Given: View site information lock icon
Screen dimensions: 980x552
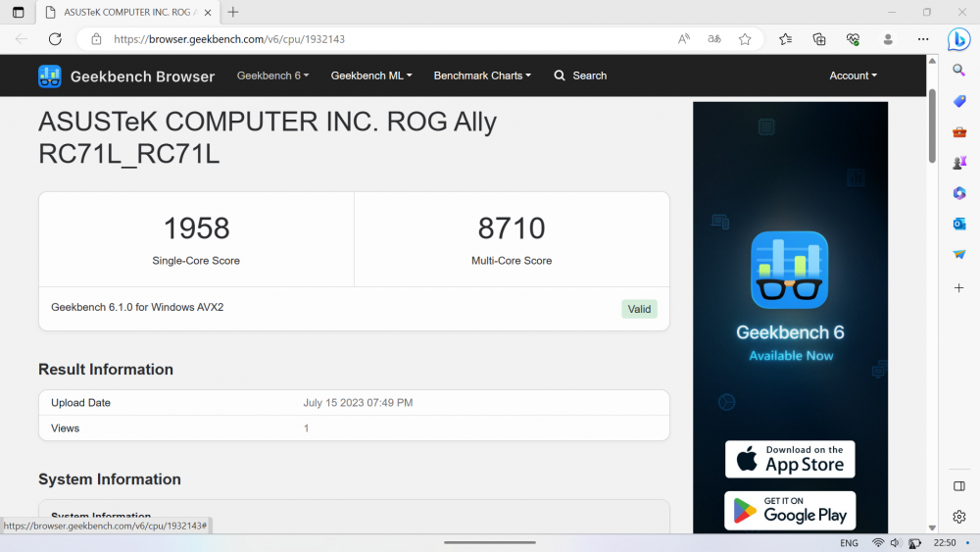Looking at the screenshot, I should pyautogui.click(x=96, y=39).
